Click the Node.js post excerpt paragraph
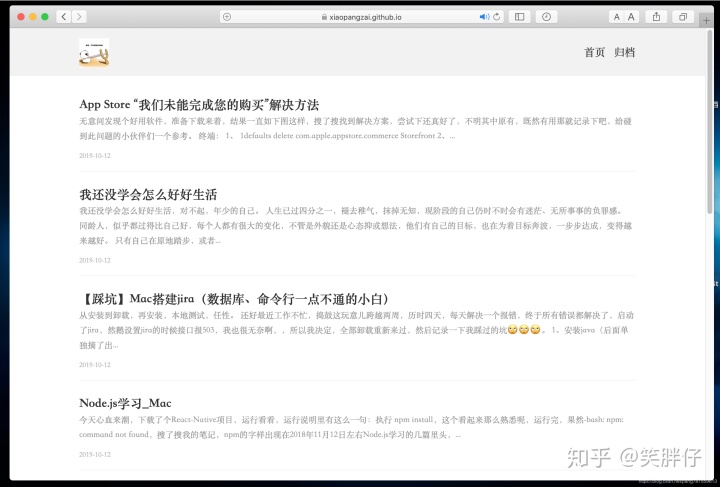 [x=351, y=427]
